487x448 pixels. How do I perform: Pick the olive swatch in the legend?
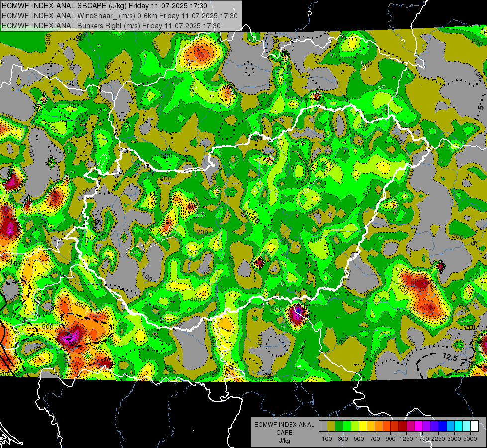point(331,426)
